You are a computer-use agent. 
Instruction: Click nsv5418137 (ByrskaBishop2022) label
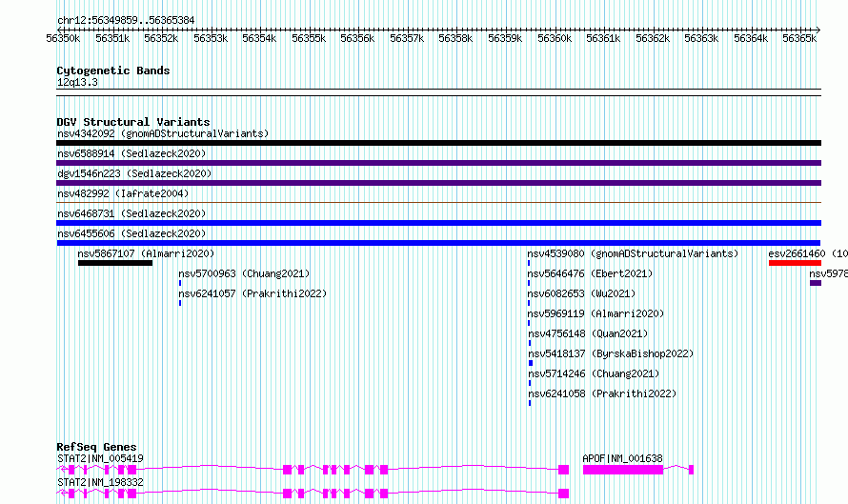point(611,353)
